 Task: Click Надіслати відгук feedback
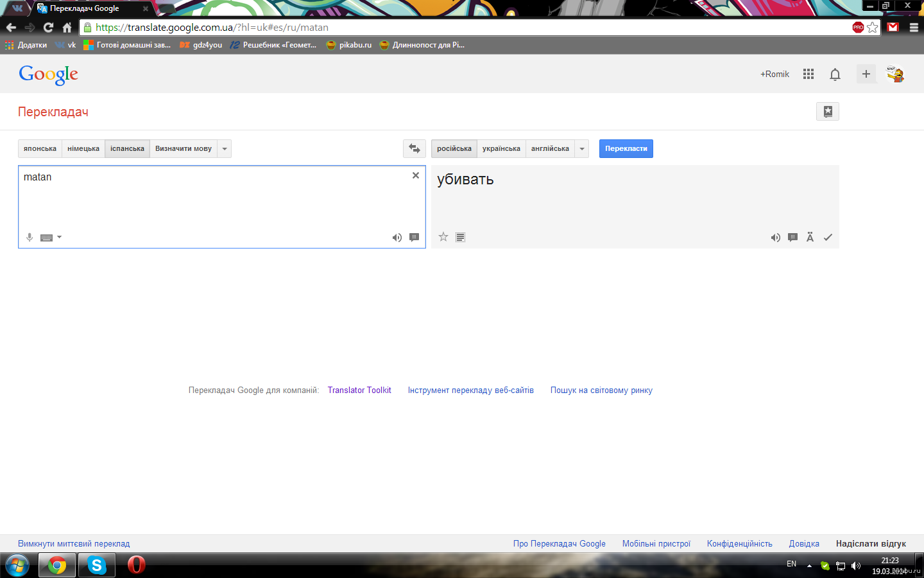[871, 543]
